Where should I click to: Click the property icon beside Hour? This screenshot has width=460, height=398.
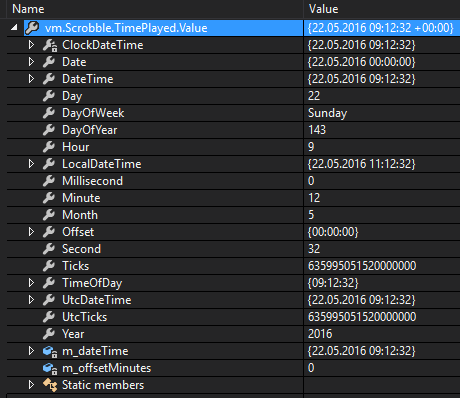49,147
